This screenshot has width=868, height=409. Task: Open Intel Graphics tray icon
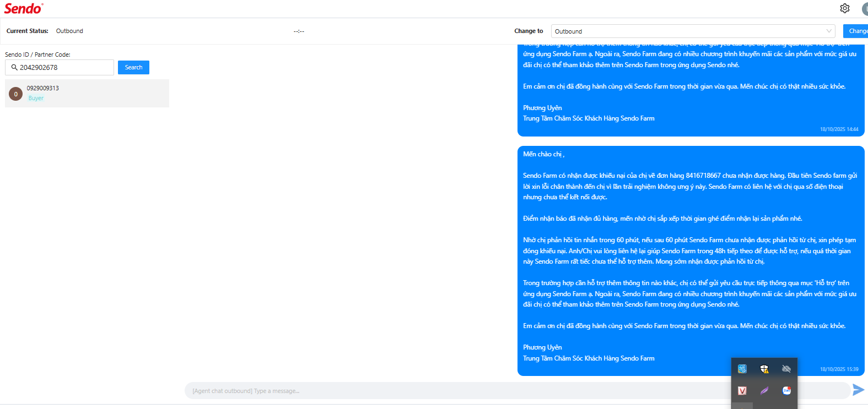(742, 369)
